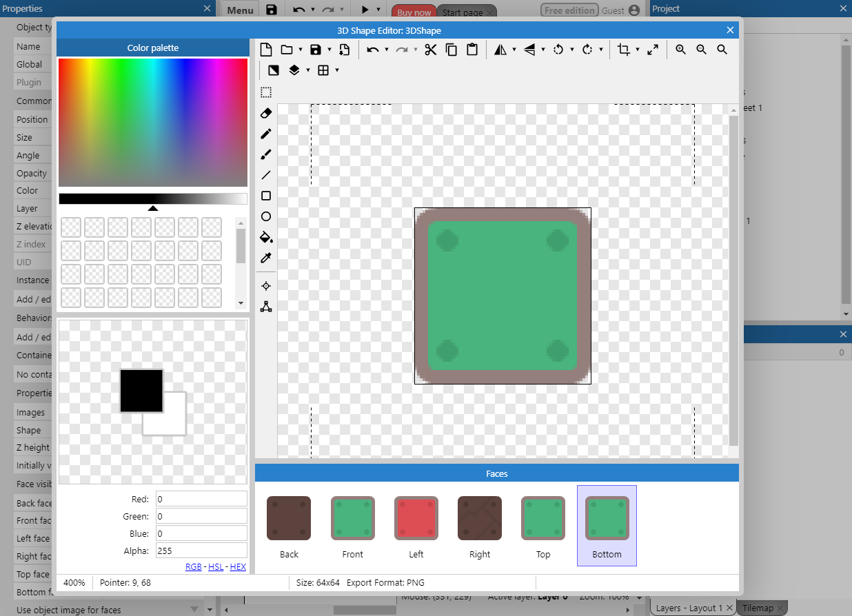852x616 pixels.
Task: Click the Zoom in magnifier icon
Action: [680, 50]
